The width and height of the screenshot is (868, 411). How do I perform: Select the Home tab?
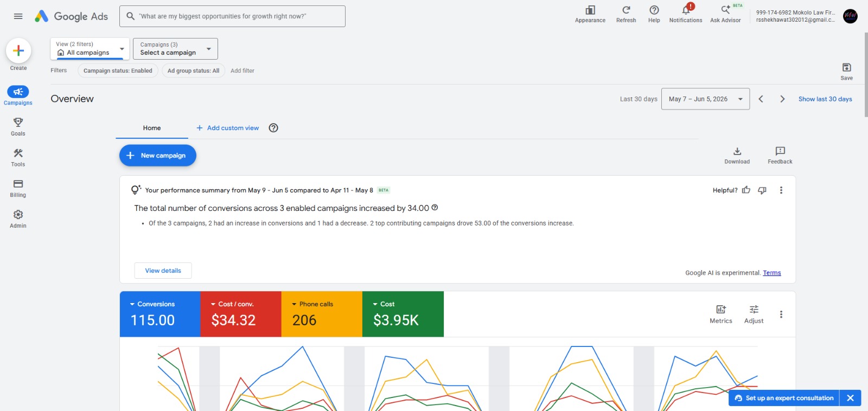click(152, 128)
